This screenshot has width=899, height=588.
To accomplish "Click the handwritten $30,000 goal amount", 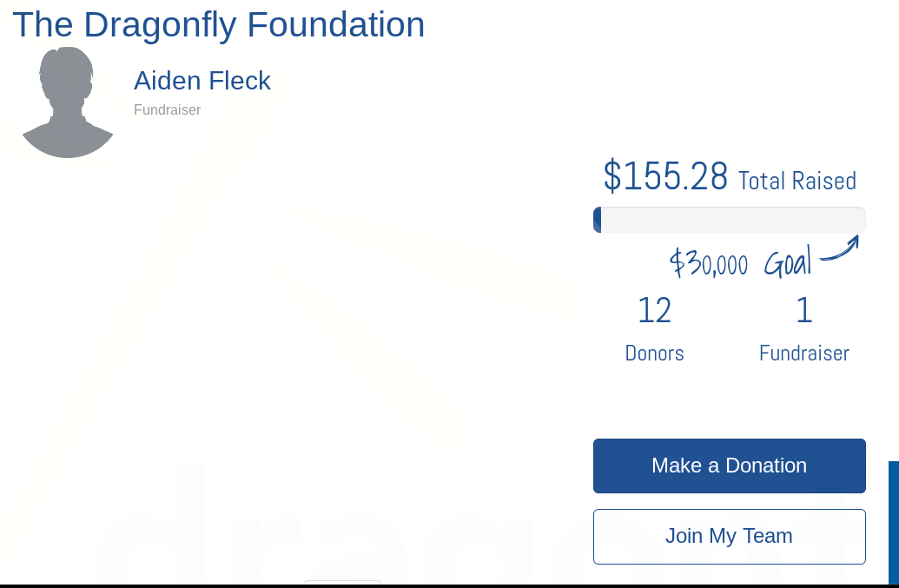I will [709, 262].
